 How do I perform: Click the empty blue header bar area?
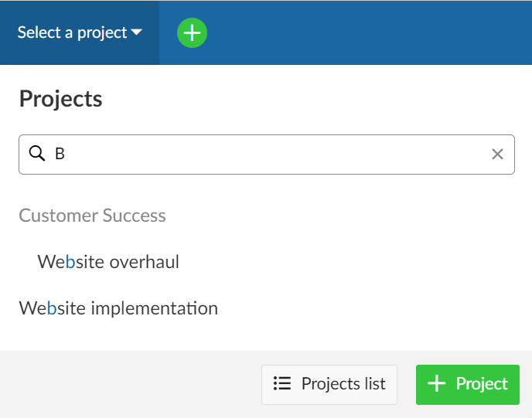371,33
